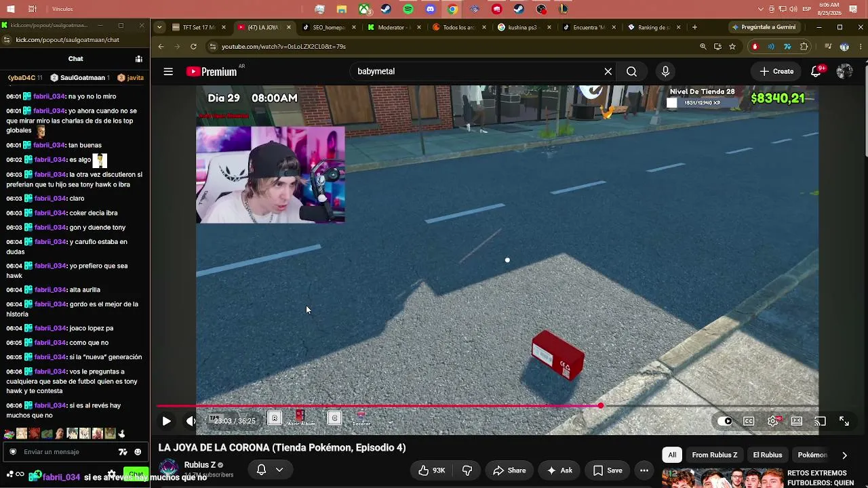Switch to theater mode view
The image size is (868, 488).
pyautogui.click(x=797, y=421)
